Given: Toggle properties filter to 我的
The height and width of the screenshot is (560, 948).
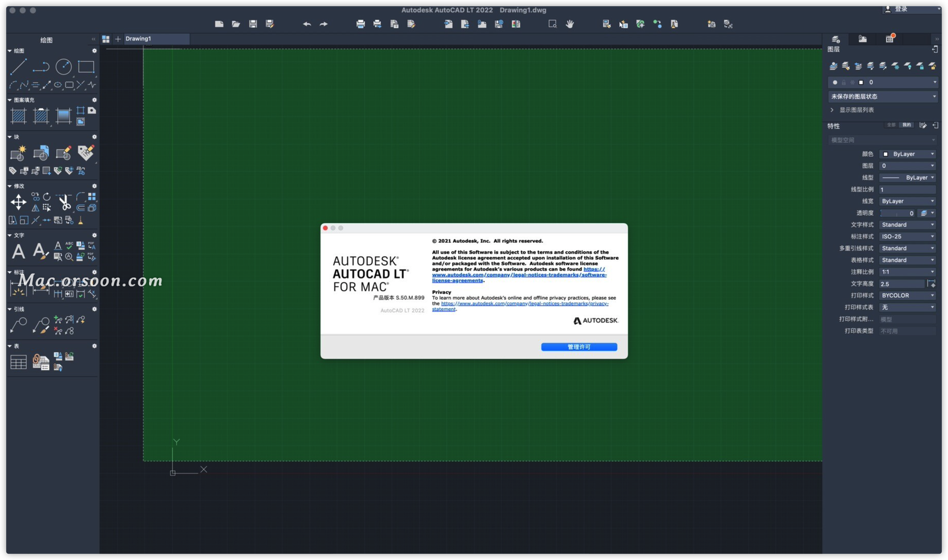Looking at the screenshot, I should pyautogui.click(x=907, y=125).
